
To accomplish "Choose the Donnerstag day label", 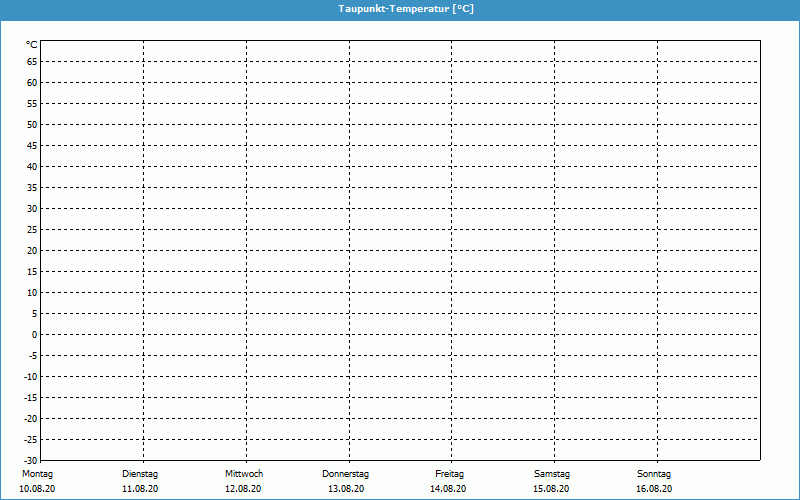I will [346, 473].
